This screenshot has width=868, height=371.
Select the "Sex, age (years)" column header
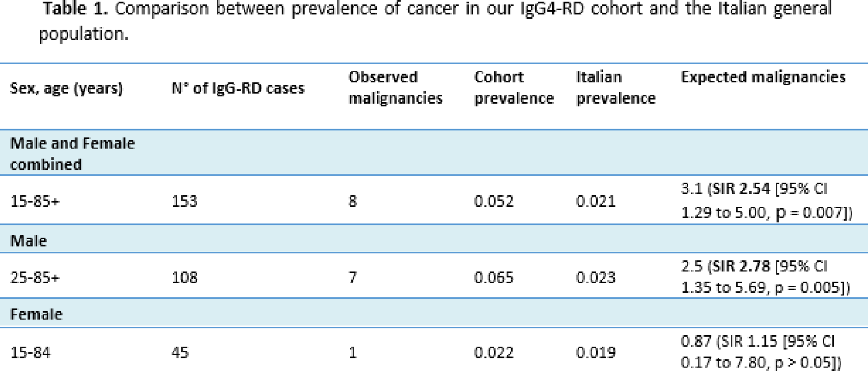[66, 88]
